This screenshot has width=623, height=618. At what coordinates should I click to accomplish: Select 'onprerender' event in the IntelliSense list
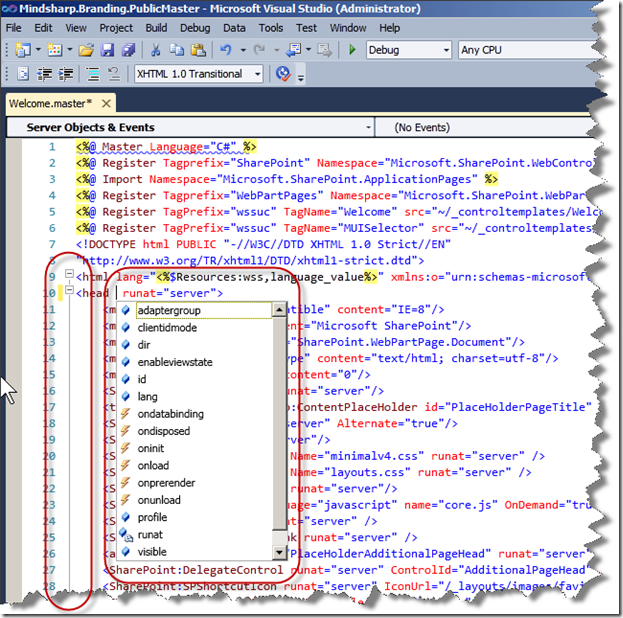click(167, 483)
